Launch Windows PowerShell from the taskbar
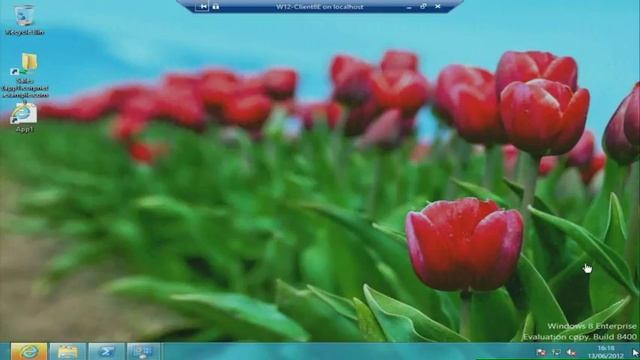This screenshot has width=640, height=360. [106, 351]
